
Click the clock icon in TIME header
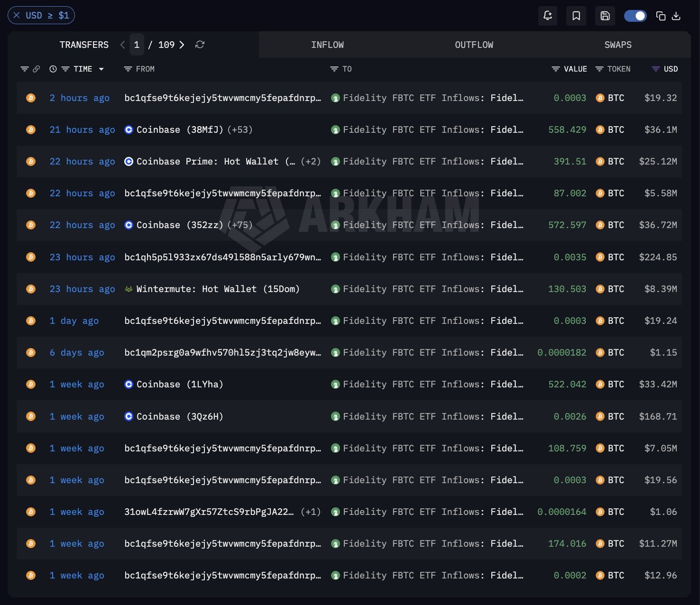pyautogui.click(x=53, y=69)
